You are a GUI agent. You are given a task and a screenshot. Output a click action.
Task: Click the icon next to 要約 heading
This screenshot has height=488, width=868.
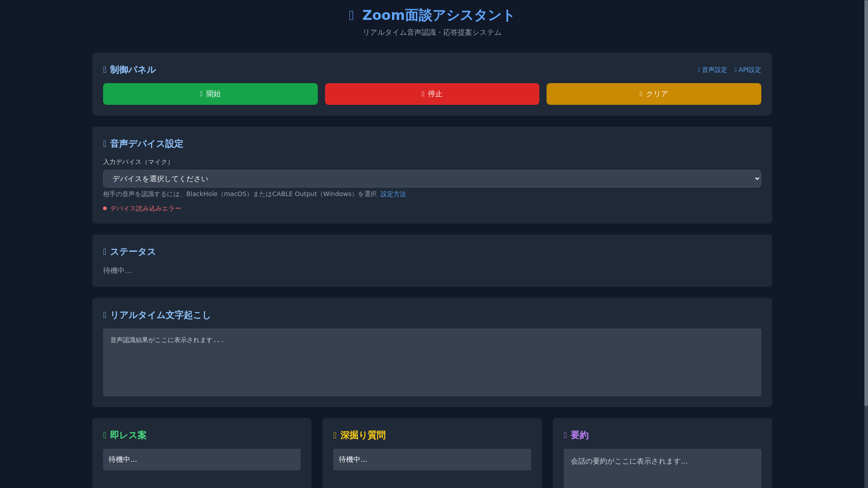click(x=566, y=436)
